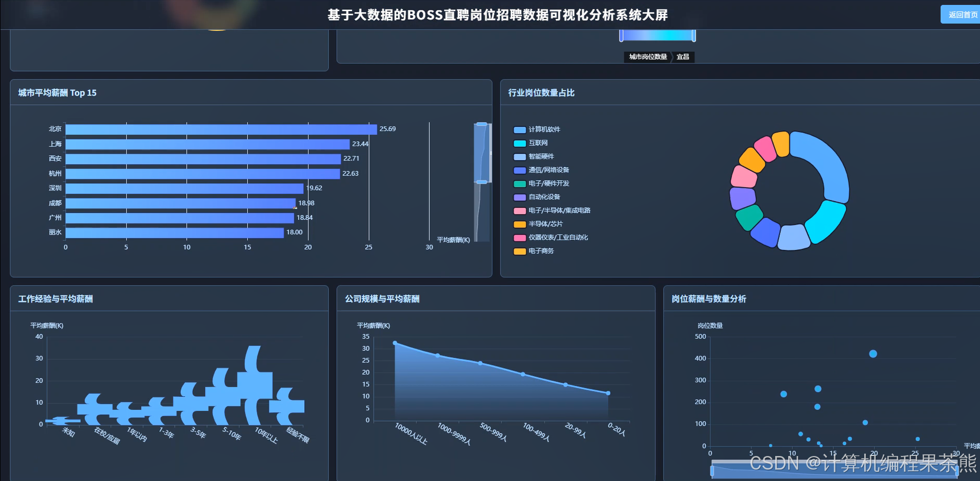Toggle 计算机软件 legend swatch
This screenshot has height=481, width=980.
(x=519, y=130)
